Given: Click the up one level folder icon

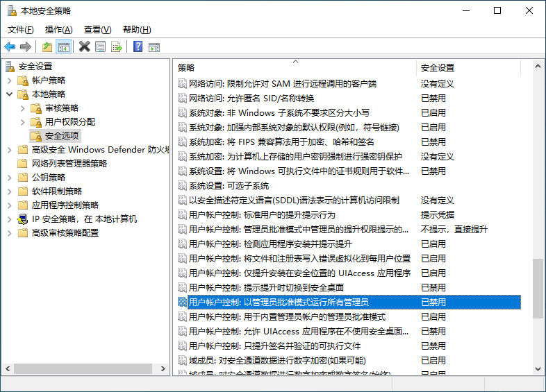Looking at the screenshot, I should point(47,46).
